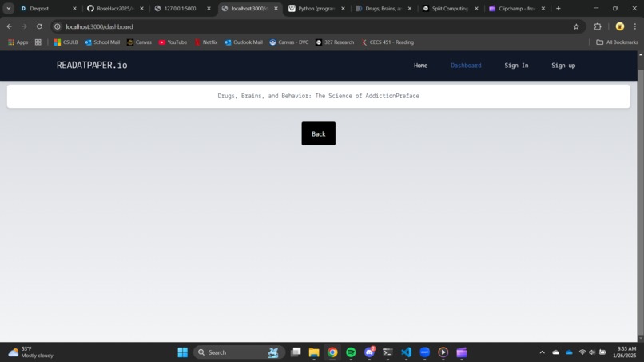The height and width of the screenshot is (362, 644).
Task: Open the tab search dropdown arrow
Action: [x=8, y=8]
